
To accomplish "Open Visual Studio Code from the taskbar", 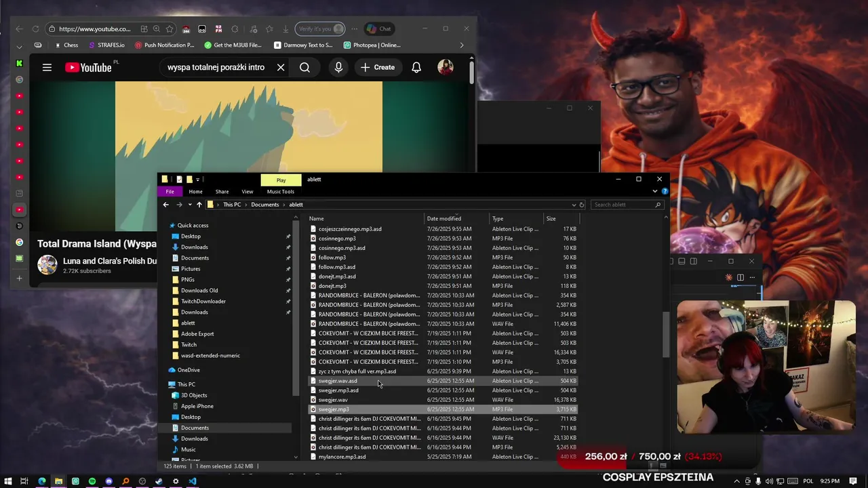I will (x=193, y=481).
